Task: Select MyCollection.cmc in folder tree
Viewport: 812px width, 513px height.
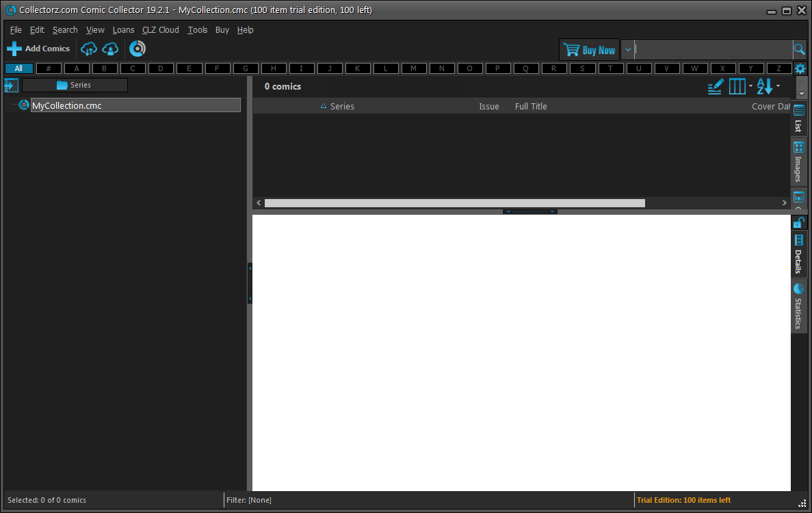Action: coord(67,106)
